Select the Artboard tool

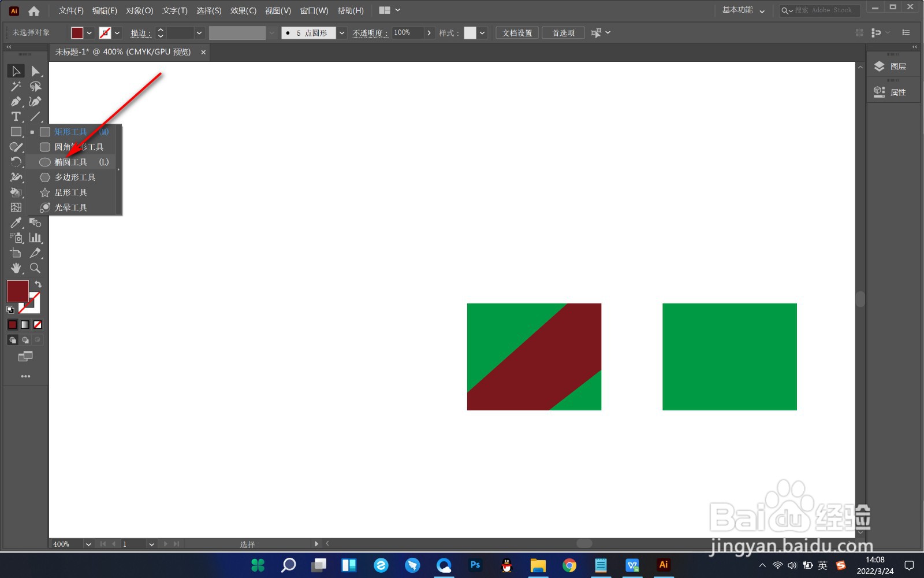click(x=16, y=253)
